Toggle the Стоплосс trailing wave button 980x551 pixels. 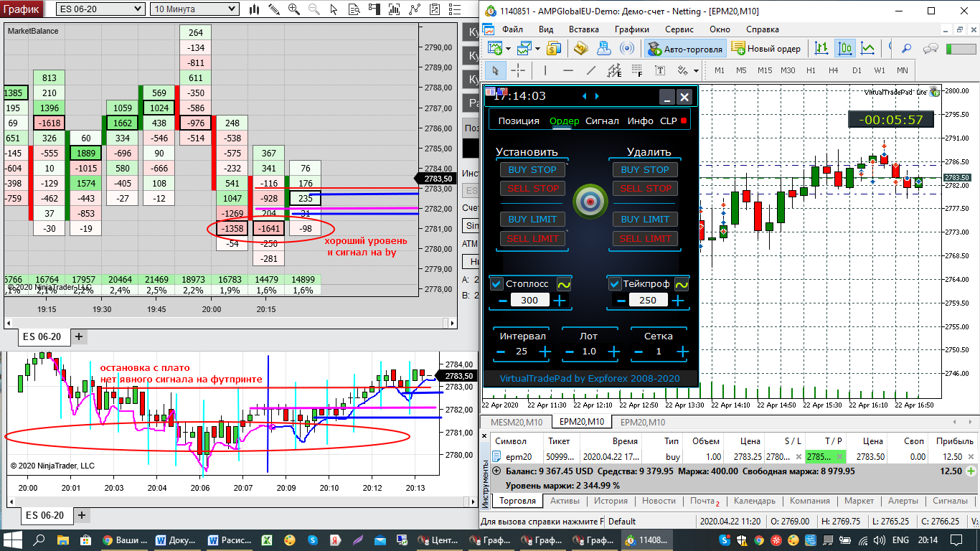pos(563,284)
